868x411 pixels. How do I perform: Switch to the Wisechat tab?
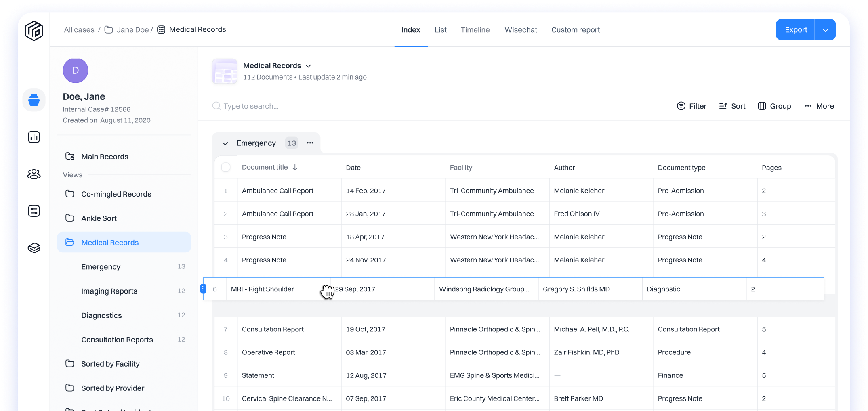[521, 30]
